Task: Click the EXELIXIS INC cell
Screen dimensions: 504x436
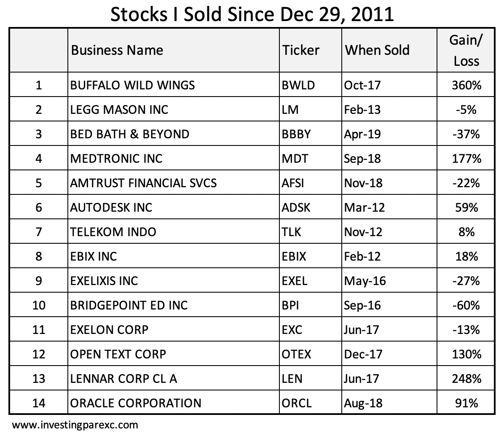Action: [174, 280]
